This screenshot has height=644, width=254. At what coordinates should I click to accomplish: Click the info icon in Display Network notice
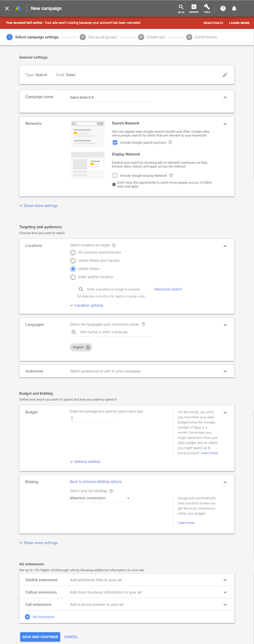[x=114, y=184]
